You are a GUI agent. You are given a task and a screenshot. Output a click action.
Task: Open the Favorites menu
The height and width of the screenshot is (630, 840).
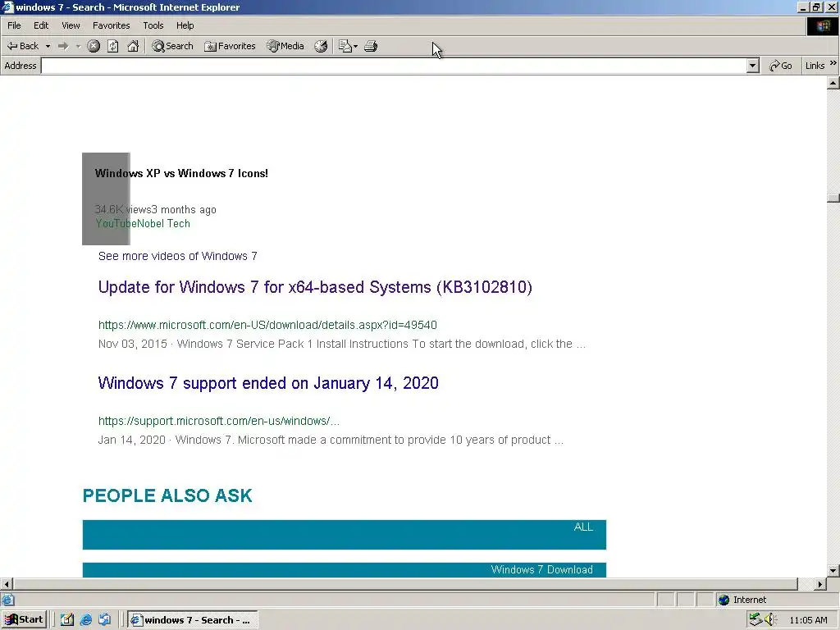(112, 25)
